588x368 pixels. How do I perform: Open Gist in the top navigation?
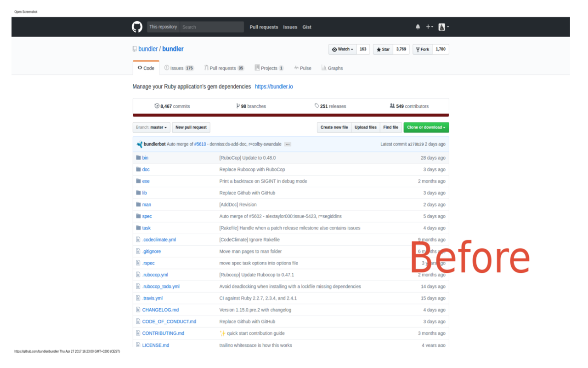[307, 27]
